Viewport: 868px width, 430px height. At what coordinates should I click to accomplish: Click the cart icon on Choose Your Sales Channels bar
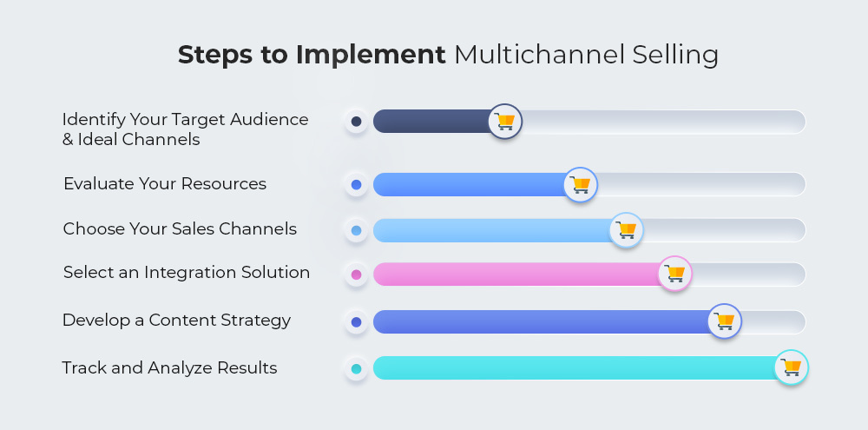626,230
